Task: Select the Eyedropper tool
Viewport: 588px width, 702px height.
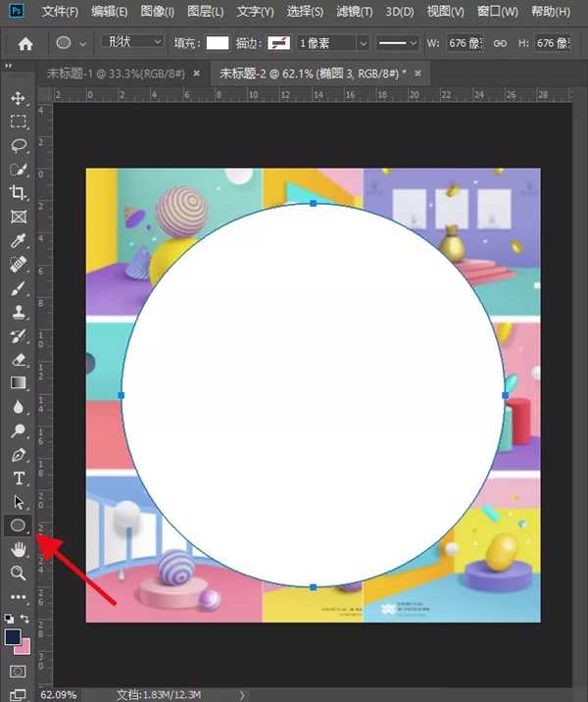Action: click(x=18, y=240)
